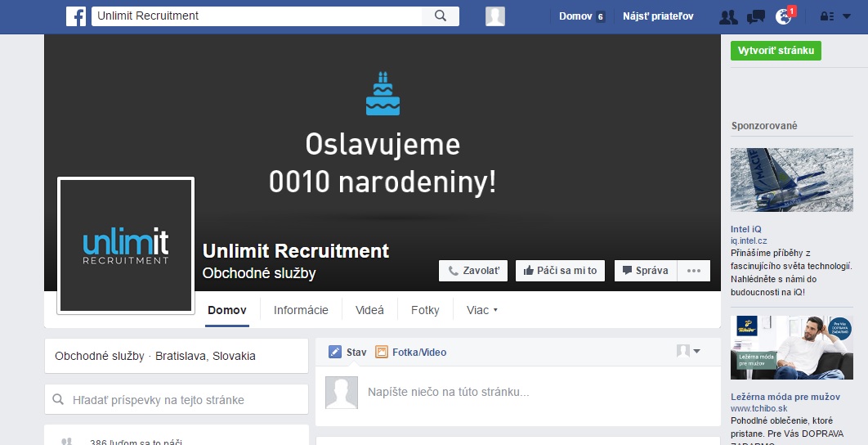Viewport: 868px width, 445px height.
Task: Click the Hľadať príspevky search field
Action: 176,400
